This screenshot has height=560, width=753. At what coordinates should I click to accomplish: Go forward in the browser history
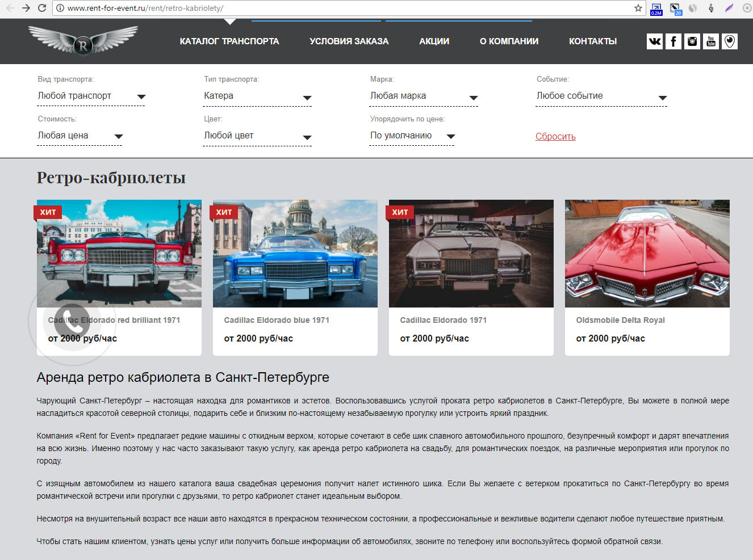tap(26, 8)
